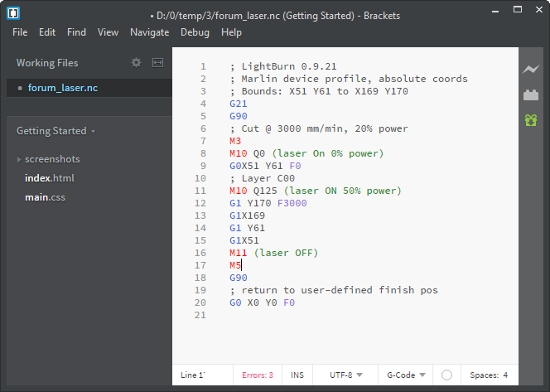This screenshot has height=392, width=550.
Task: Open main.css in the file tree
Action: point(45,197)
